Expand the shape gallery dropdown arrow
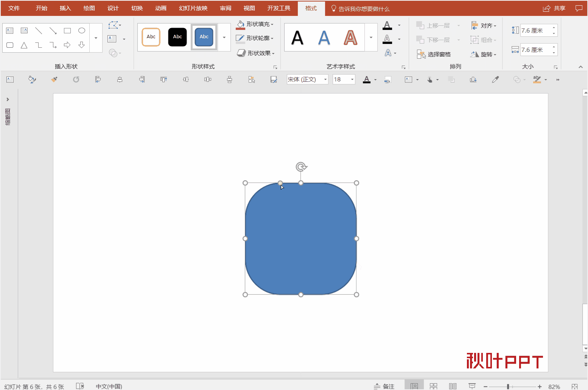 coord(96,38)
